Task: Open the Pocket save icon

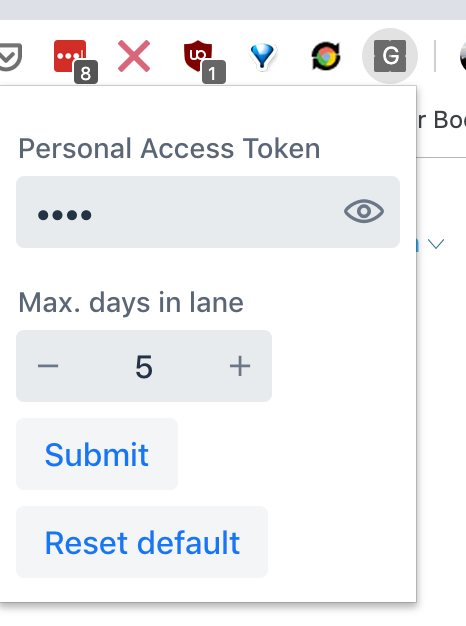Action: point(10,56)
